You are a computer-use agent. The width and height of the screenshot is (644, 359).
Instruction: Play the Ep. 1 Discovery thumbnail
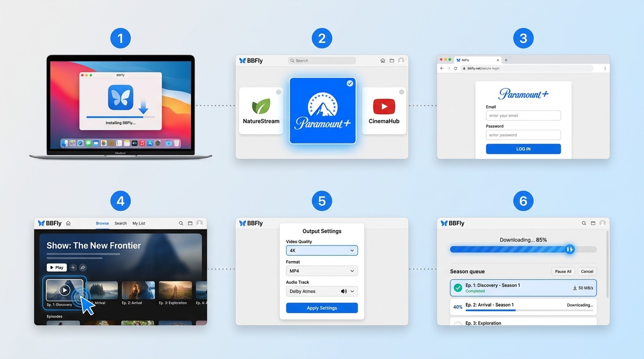(65, 290)
